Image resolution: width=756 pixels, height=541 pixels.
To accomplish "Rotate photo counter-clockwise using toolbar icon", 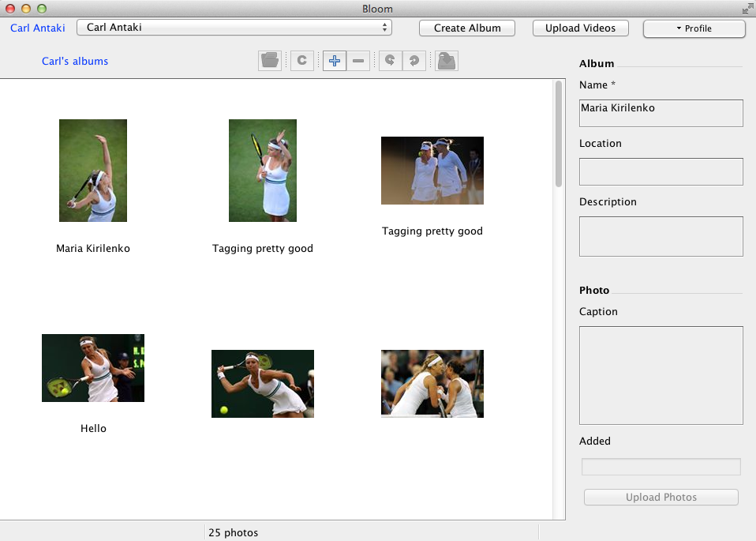I will (391, 61).
